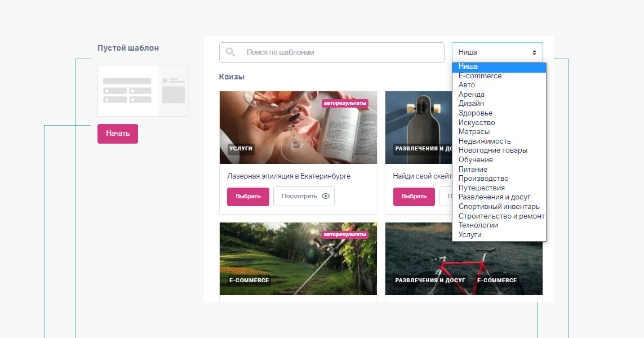644x338 pixels.
Task: Choose Услуги in the niche list
Action: 499,234
